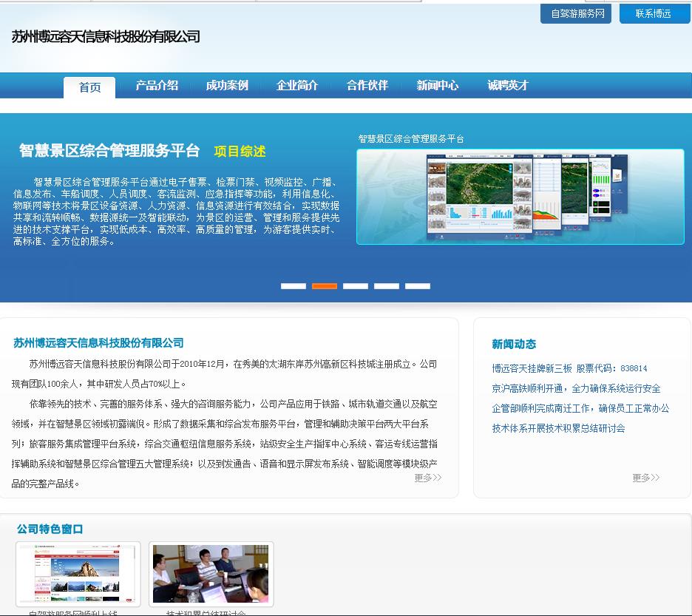This screenshot has height=616, width=692.
Task: Switch to the fourth carousel slide
Action: (x=387, y=286)
